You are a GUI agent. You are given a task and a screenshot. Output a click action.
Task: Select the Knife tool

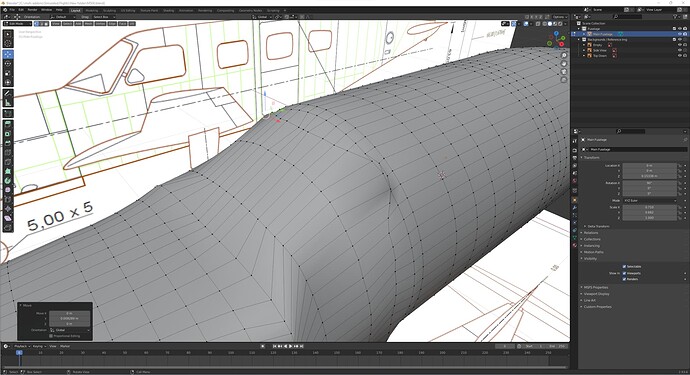[x=8, y=162]
